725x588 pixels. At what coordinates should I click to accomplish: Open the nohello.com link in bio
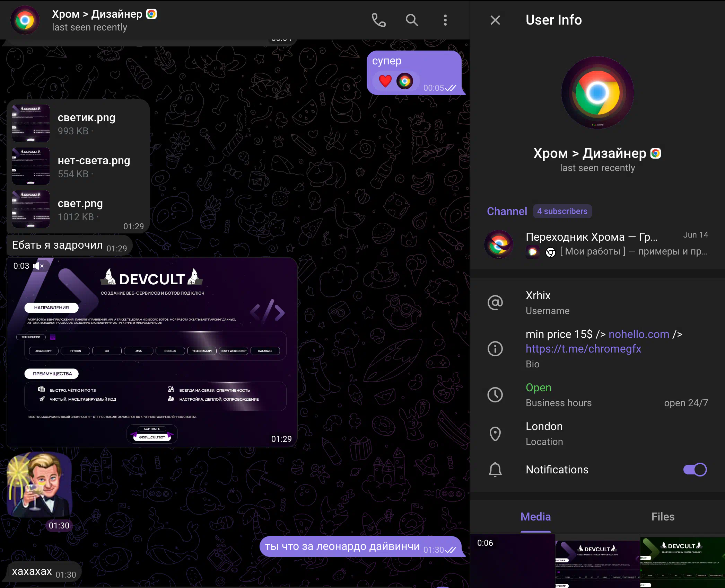[x=639, y=334]
